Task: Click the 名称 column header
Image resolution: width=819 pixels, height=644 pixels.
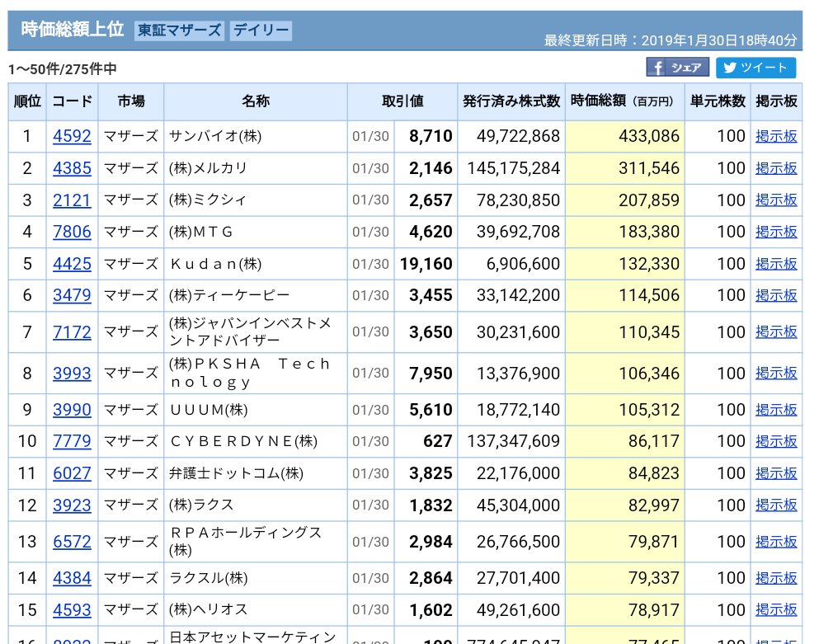Action: pyautogui.click(x=256, y=101)
